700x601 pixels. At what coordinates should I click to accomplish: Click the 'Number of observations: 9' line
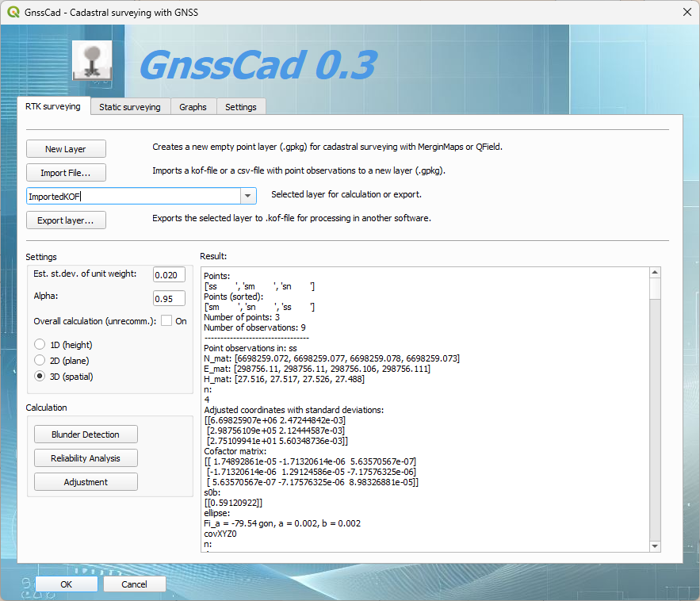pos(254,327)
